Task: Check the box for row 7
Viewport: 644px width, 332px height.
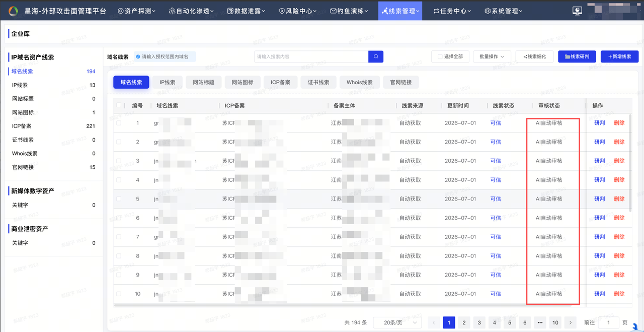Action: point(119,237)
